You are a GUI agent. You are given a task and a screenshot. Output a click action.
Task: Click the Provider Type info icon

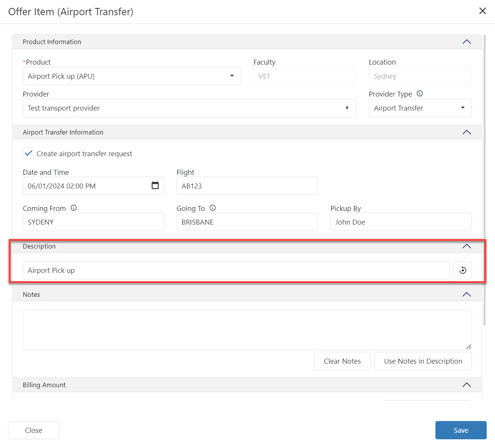pos(420,93)
